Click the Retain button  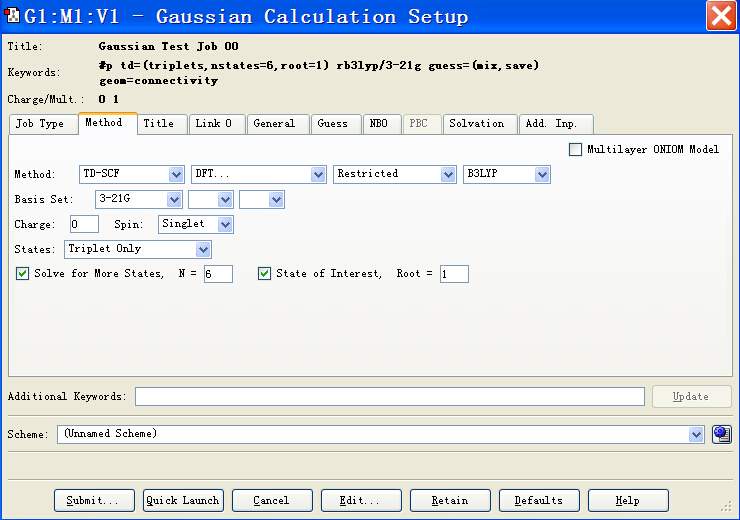click(450, 500)
